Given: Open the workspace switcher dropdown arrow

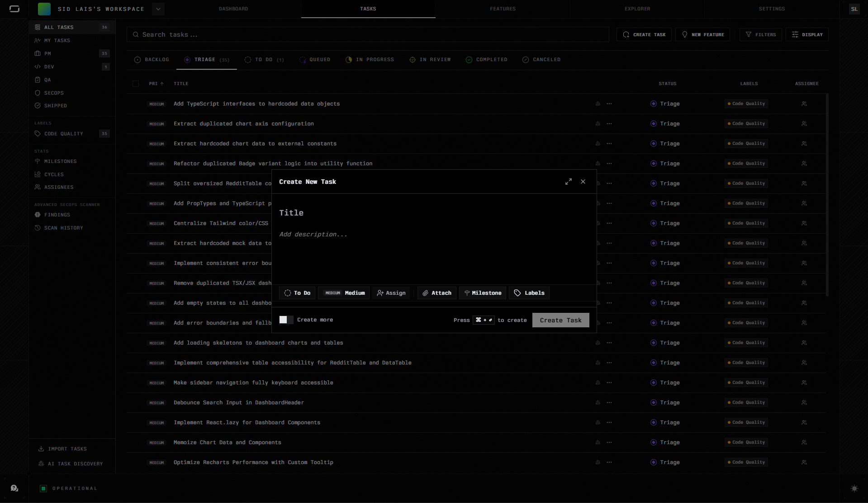Looking at the screenshot, I should point(158,9).
